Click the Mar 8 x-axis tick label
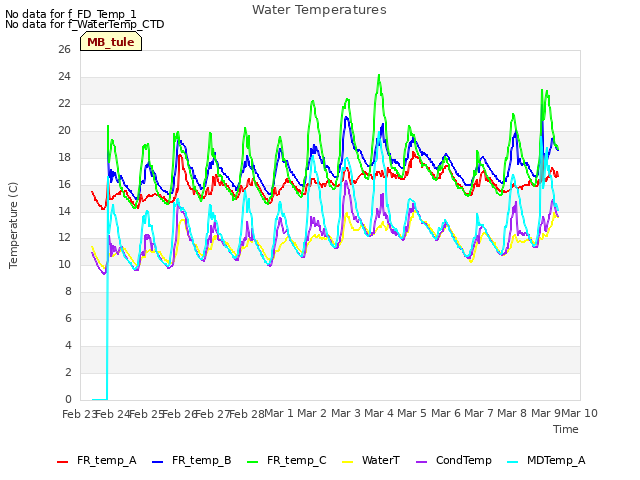Screen dimensions: 640x480 click(x=512, y=413)
